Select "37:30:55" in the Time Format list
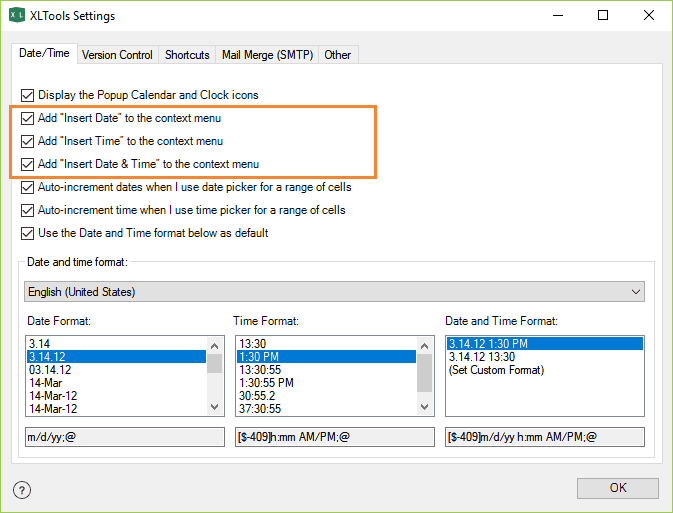The width and height of the screenshot is (673, 513). coord(326,409)
